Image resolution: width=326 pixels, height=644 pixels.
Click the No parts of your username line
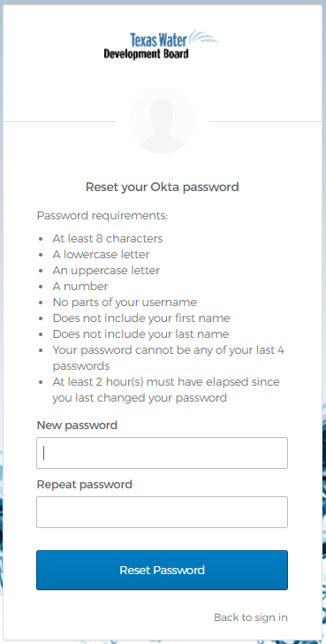pos(125,303)
